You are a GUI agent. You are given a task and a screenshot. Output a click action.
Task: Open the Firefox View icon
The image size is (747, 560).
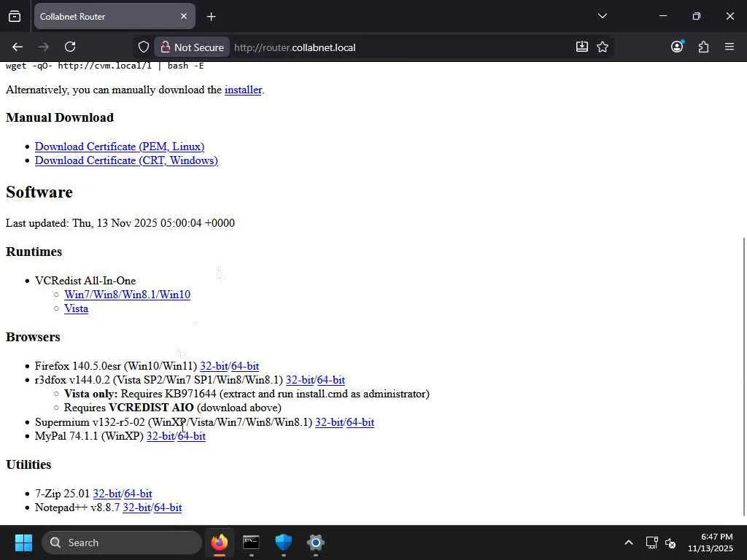click(15, 16)
